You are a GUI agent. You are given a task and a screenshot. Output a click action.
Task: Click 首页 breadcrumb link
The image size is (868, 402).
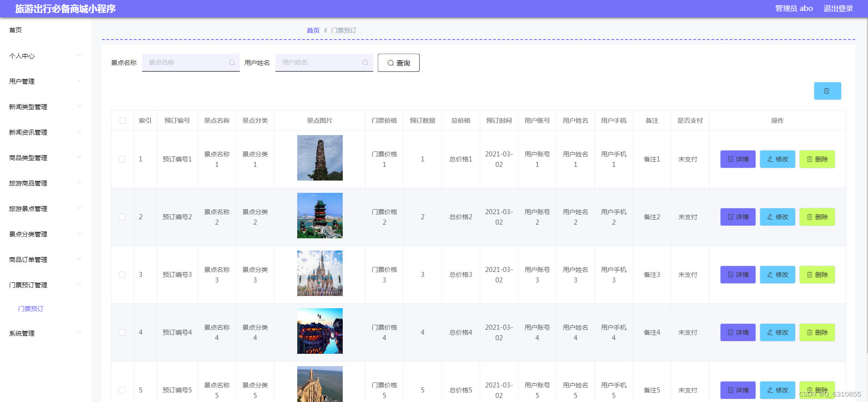pos(313,30)
